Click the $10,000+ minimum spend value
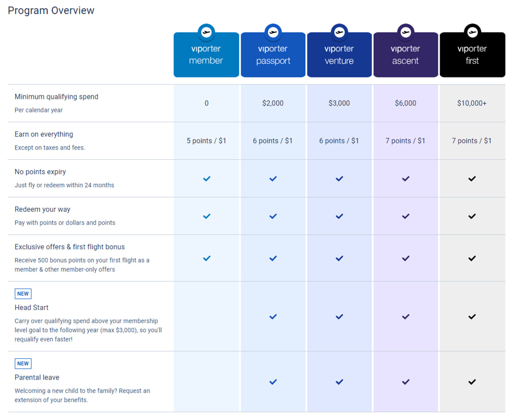Image resolution: width=511 pixels, height=420 pixels. point(472,103)
